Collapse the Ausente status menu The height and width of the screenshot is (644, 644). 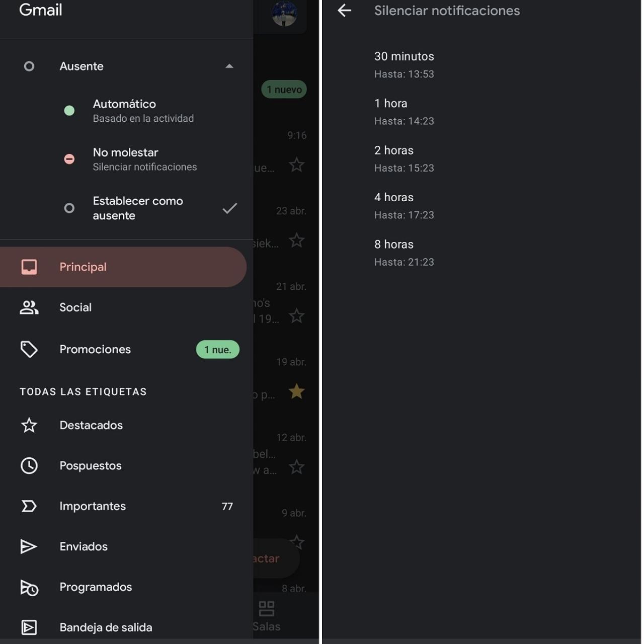229,66
